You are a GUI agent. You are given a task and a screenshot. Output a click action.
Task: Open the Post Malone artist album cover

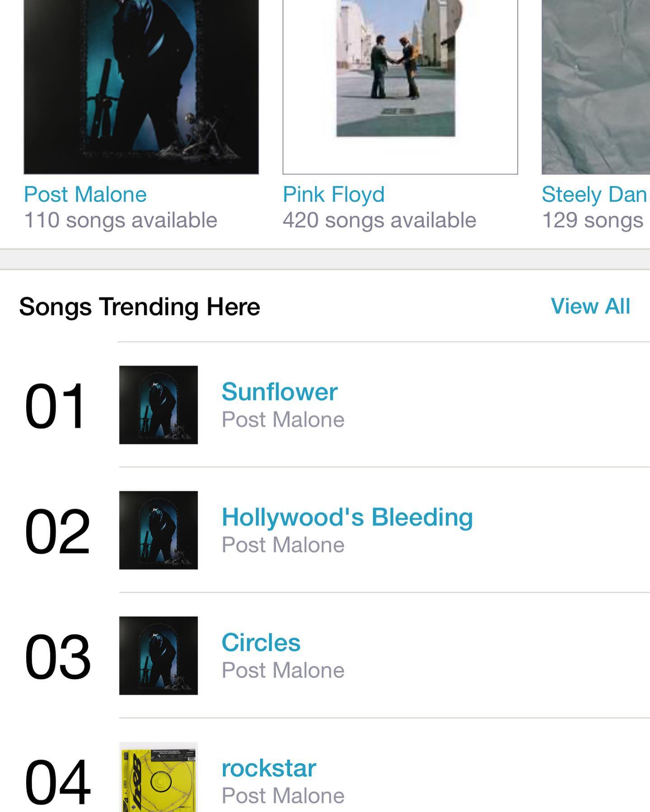click(141, 87)
